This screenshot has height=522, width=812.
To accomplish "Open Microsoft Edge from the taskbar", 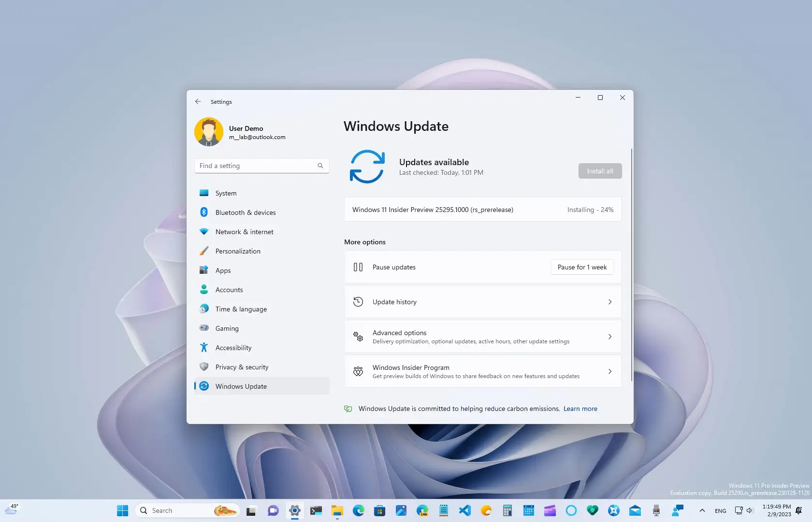I will point(358,510).
